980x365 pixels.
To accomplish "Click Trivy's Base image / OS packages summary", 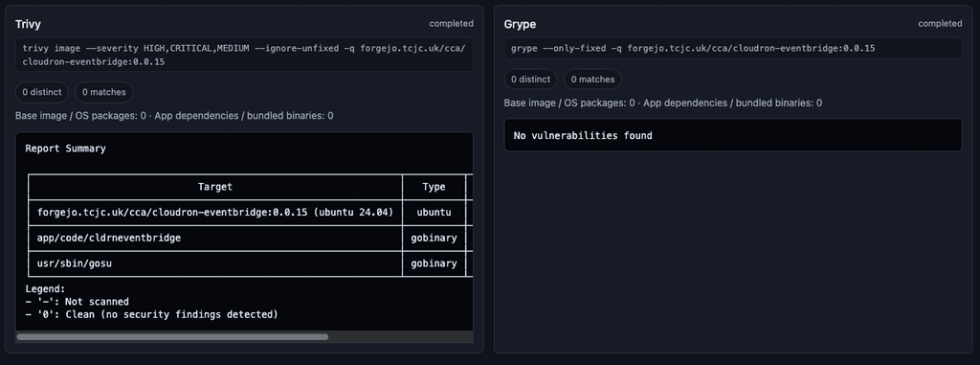I will pos(174,116).
